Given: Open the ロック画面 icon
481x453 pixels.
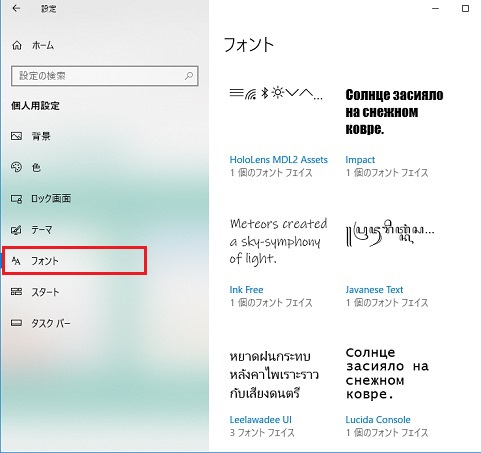Looking at the screenshot, I should point(16,199).
